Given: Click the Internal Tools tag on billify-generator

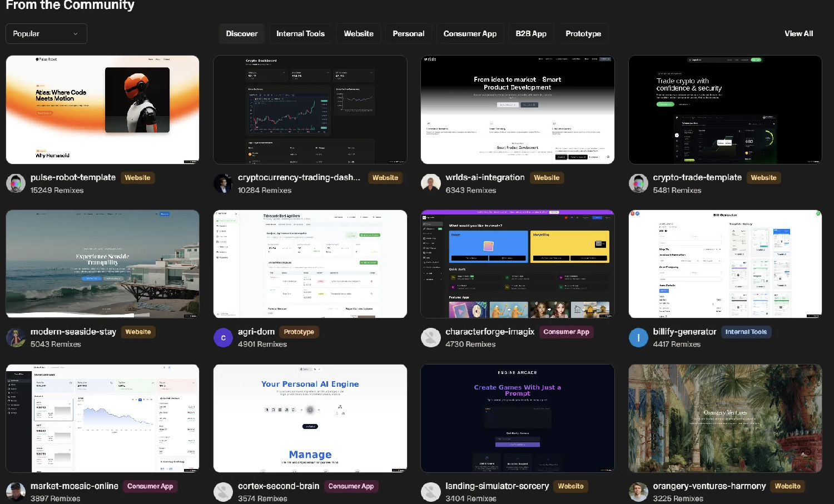Looking at the screenshot, I should [x=746, y=332].
